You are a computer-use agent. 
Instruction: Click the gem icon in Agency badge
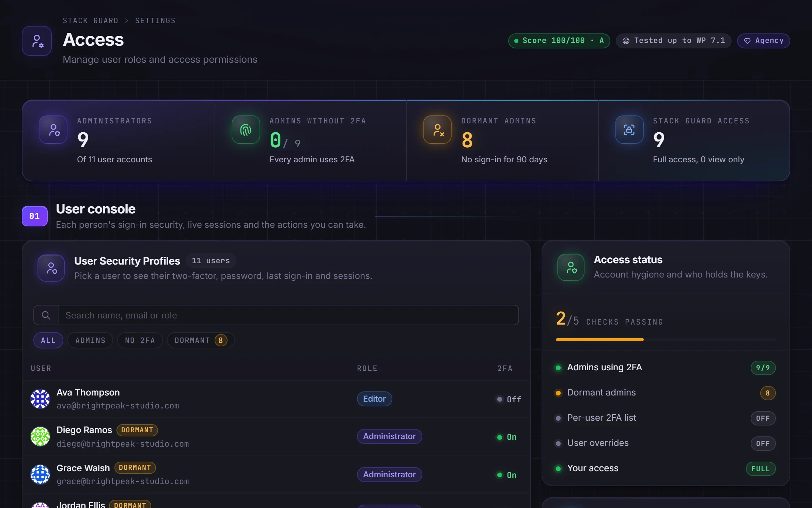pyautogui.click(x=747, y=41)
